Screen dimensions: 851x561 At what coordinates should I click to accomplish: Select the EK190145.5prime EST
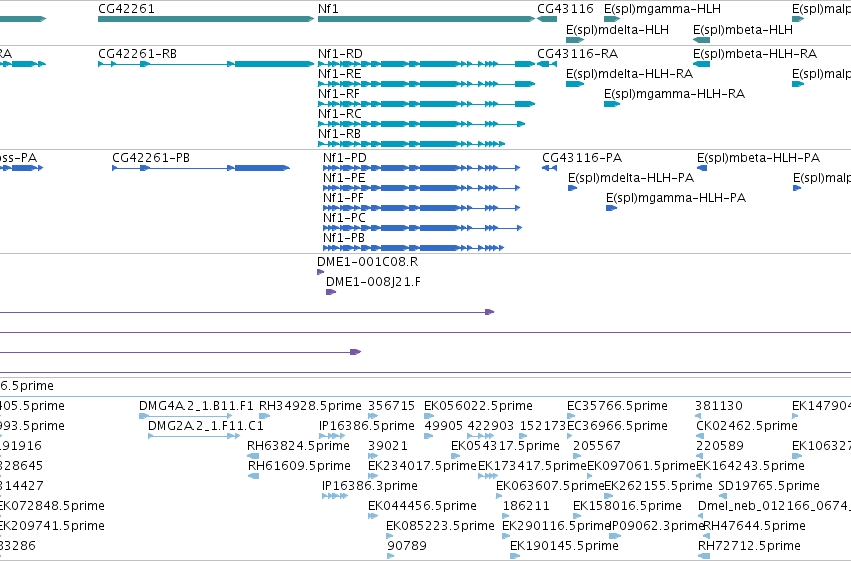coord(515,557)
